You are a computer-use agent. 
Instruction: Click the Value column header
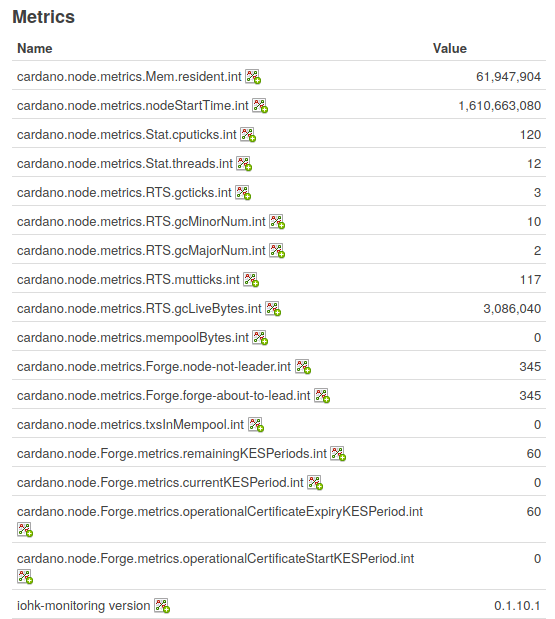click(x=450, y=49)
